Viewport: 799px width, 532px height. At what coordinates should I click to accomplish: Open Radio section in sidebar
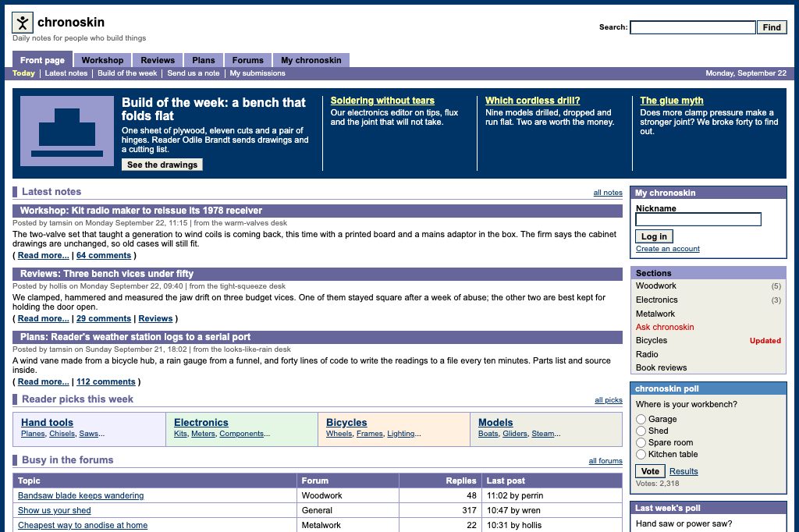(x=708, y=354)
